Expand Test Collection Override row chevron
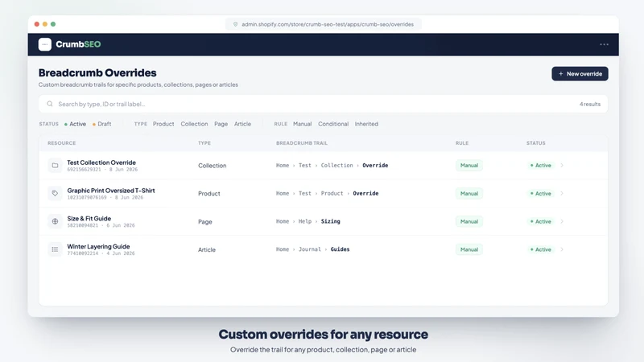Screen dimensions: 644x362 point(562,166)
